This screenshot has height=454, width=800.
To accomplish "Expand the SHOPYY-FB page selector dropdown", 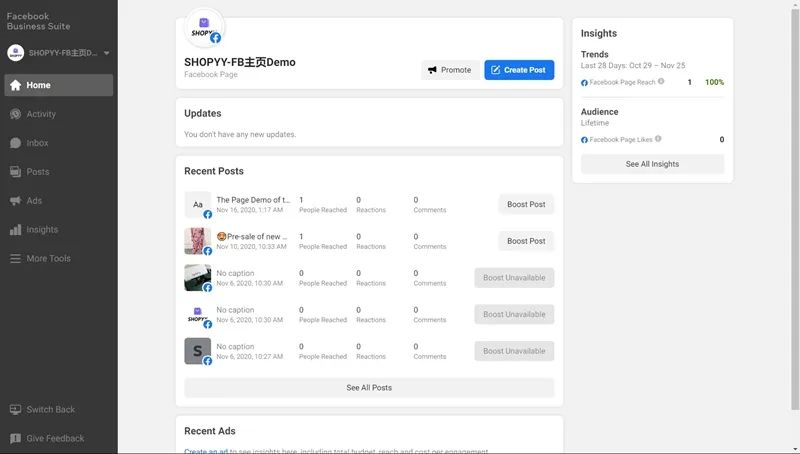I will pos(106,53).
